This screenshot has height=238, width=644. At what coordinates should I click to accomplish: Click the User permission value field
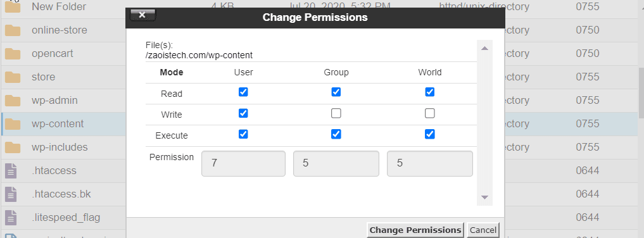pos(243,163)
